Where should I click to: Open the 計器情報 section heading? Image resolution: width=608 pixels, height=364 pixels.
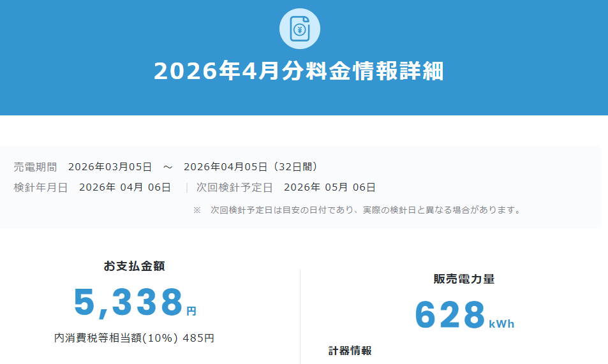click(350, 351)
